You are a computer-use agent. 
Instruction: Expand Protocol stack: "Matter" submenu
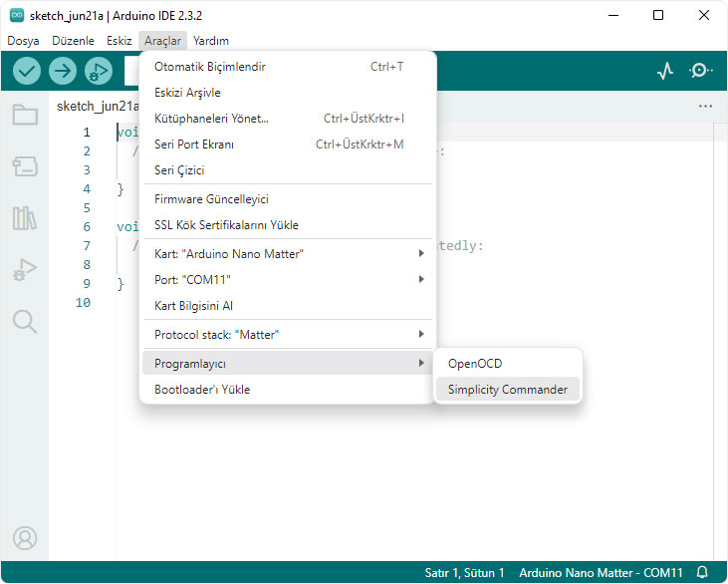[288, 335]
